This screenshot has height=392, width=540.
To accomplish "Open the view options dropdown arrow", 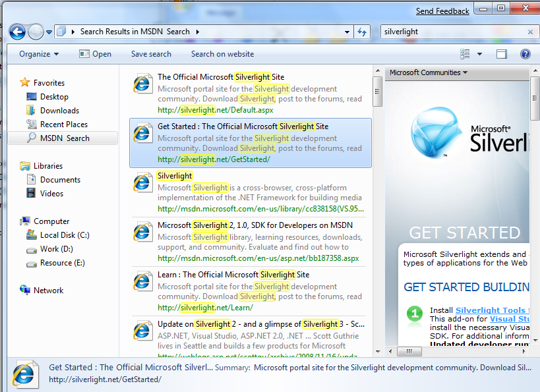I will tap(479, 54).
